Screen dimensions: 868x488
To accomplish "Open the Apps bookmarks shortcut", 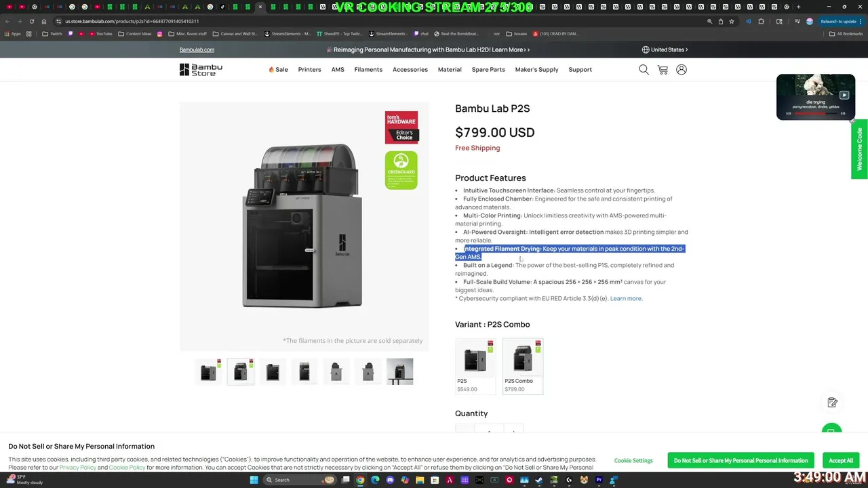I will (x=12, y=34).
